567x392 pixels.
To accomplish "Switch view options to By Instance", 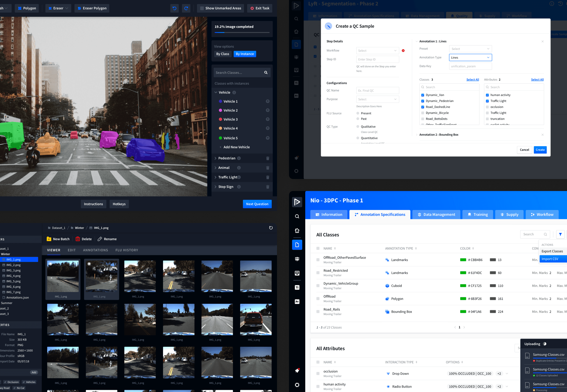I will (245, 54).
